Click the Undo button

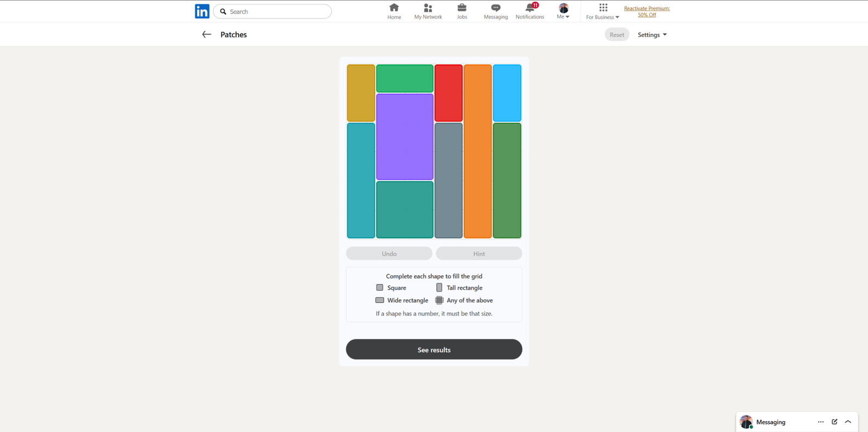point(389,254)
